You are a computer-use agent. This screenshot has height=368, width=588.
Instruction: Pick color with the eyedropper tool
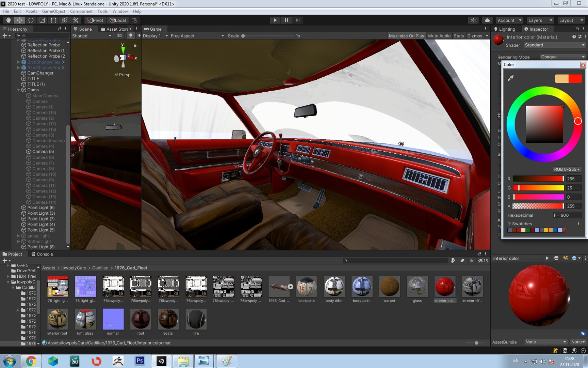coord(510,78)
